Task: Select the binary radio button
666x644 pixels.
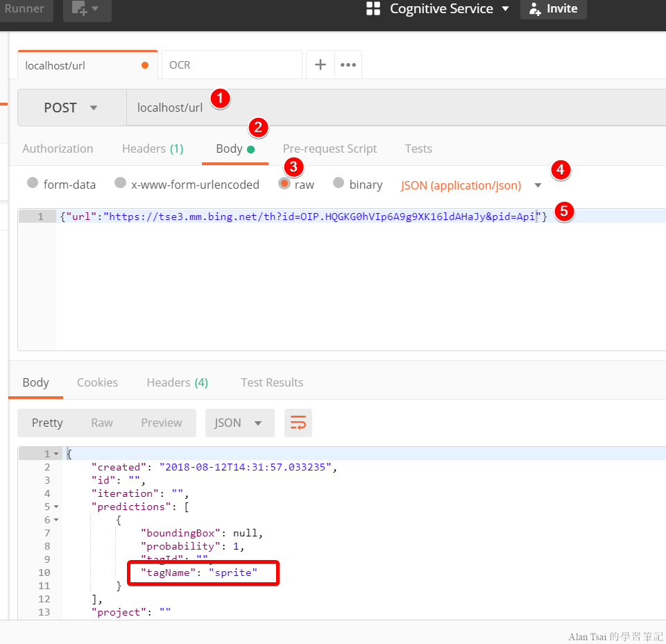Action: (x=339, y=183)
